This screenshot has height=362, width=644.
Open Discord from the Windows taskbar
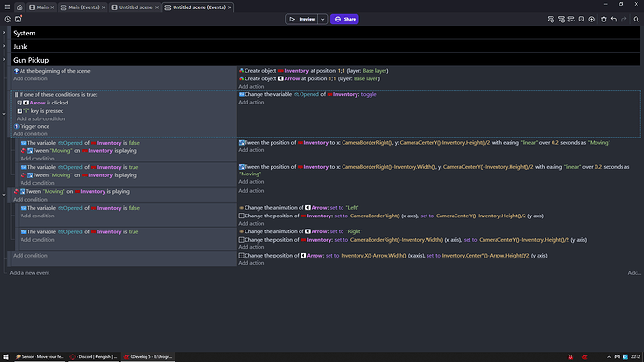[x=93, y=356]
